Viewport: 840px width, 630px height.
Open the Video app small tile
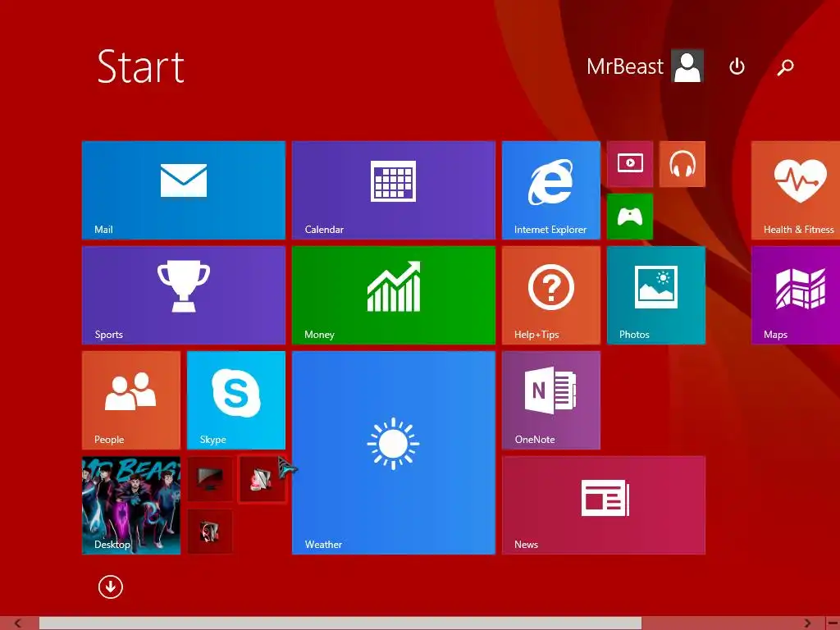[630, 164]
